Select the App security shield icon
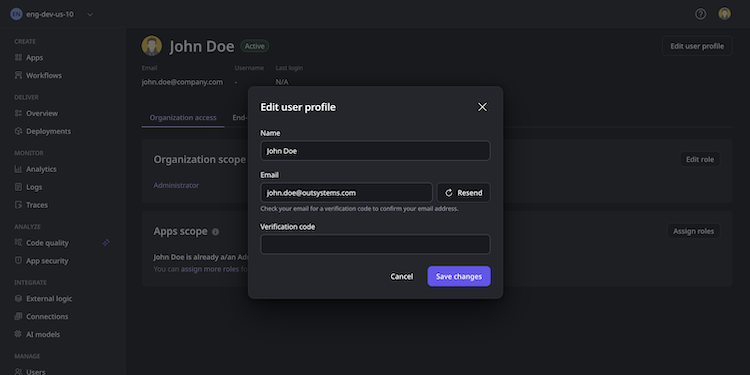This screenshot has width=750, height=375. point(18,261)
